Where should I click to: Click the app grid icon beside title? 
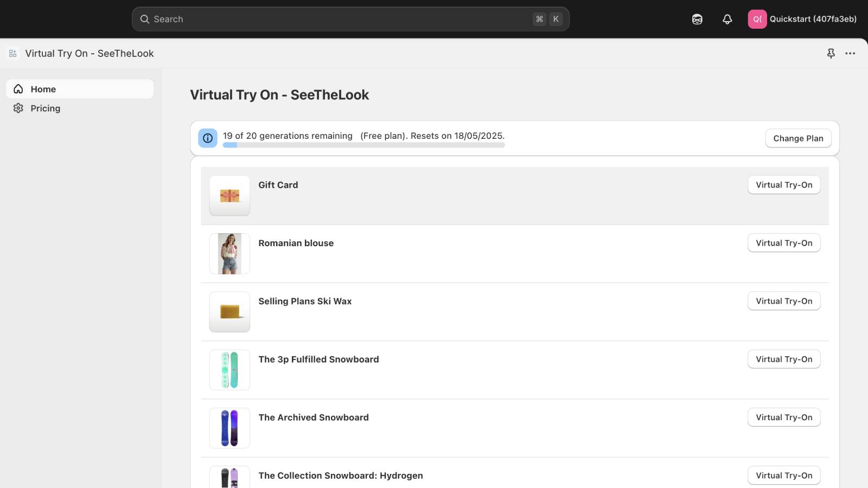(13, 53)
